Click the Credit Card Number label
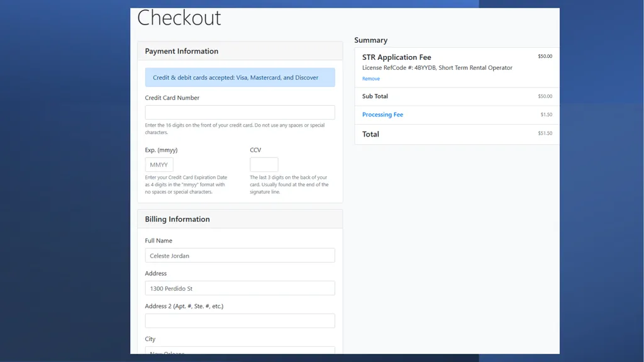 [x=172, y=98]
